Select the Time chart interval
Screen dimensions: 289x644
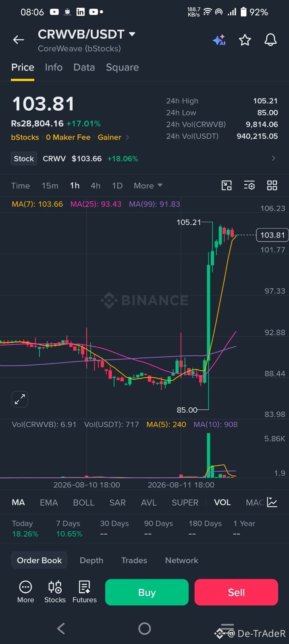[x=21, y=186]
